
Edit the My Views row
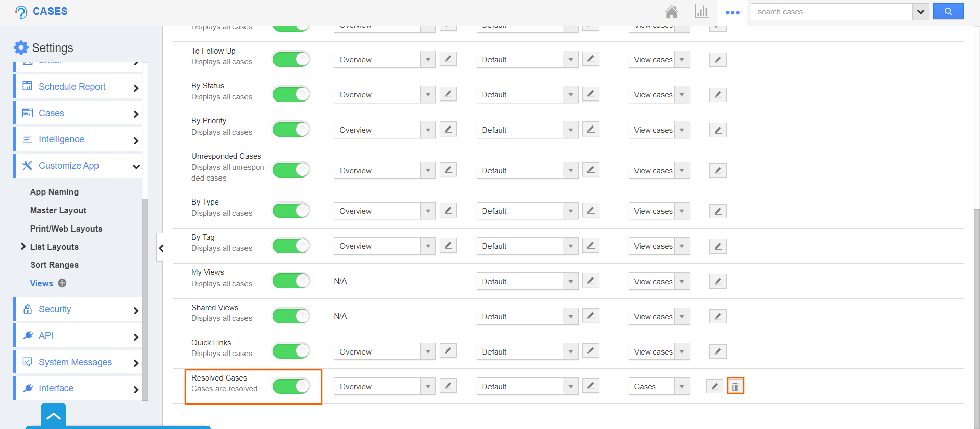tap(718, 281)
